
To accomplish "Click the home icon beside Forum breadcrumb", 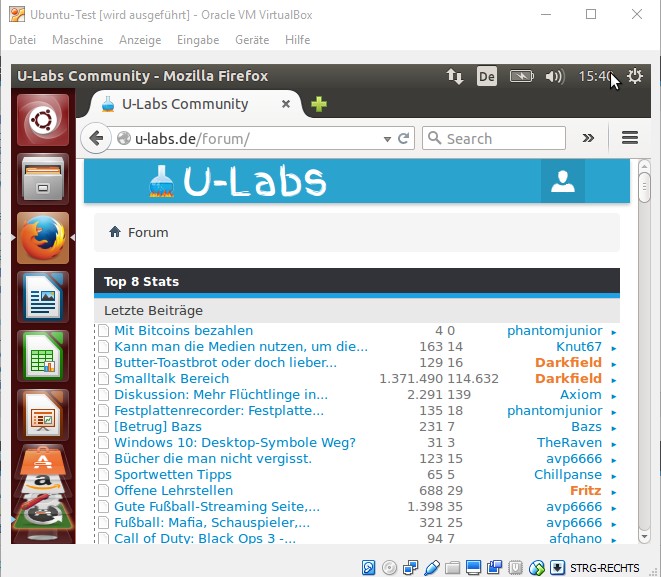I will (115, 232).
